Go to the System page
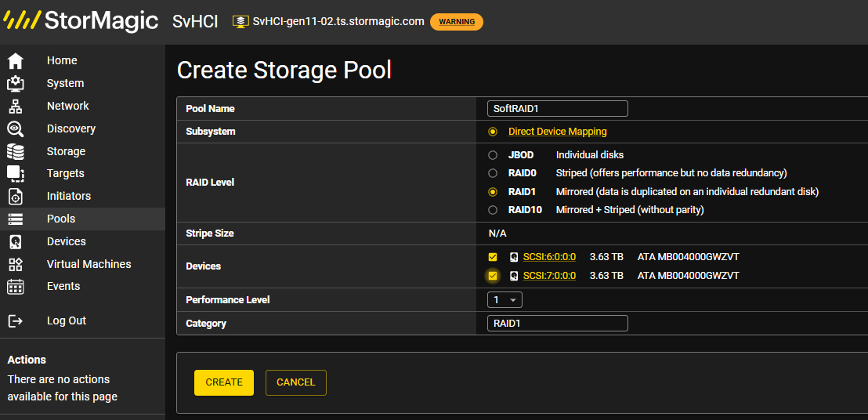Screen dimensions: 868x420 click(x=65, y=83)
